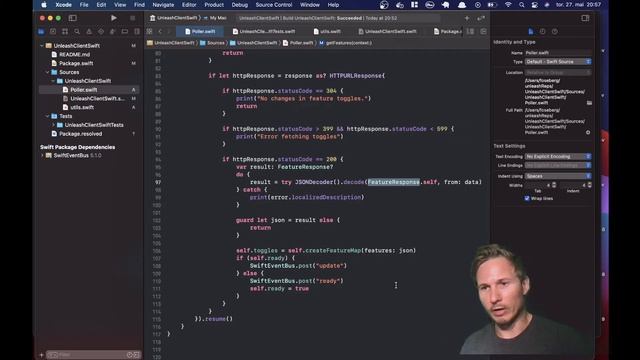Open Text Encoding dropdown
Image resolution: width=640 pixels, height=360 pixels.
coord(558,156)
